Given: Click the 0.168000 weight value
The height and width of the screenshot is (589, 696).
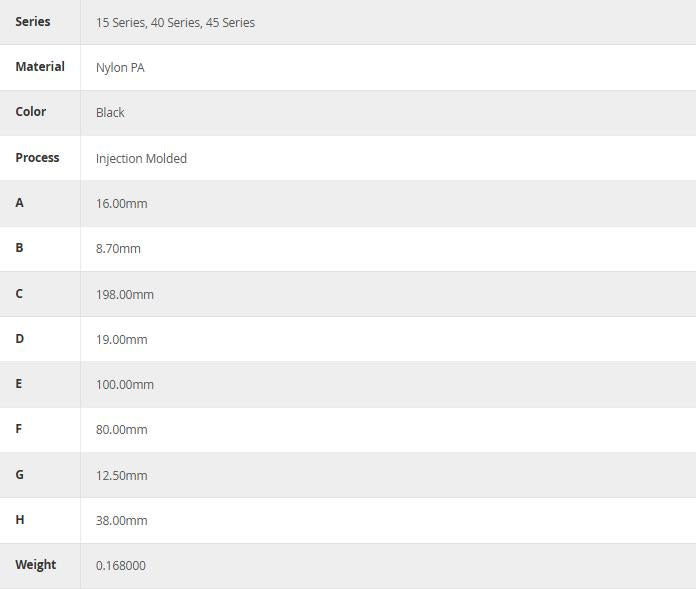Looking at the screenshot, I should 120,565.
